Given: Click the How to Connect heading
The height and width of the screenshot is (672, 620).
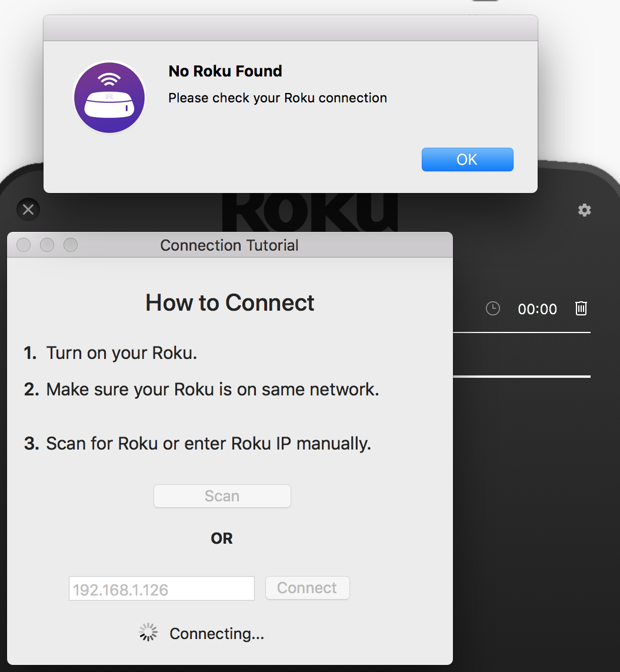Looking at the screenshot, I should tap(229, 302).
